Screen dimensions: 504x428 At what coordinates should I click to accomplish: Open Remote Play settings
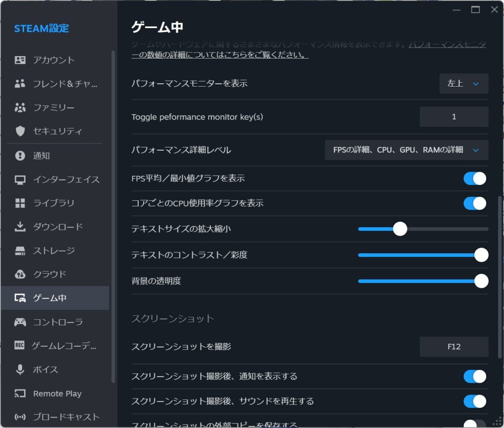click(x=55, y=393)
